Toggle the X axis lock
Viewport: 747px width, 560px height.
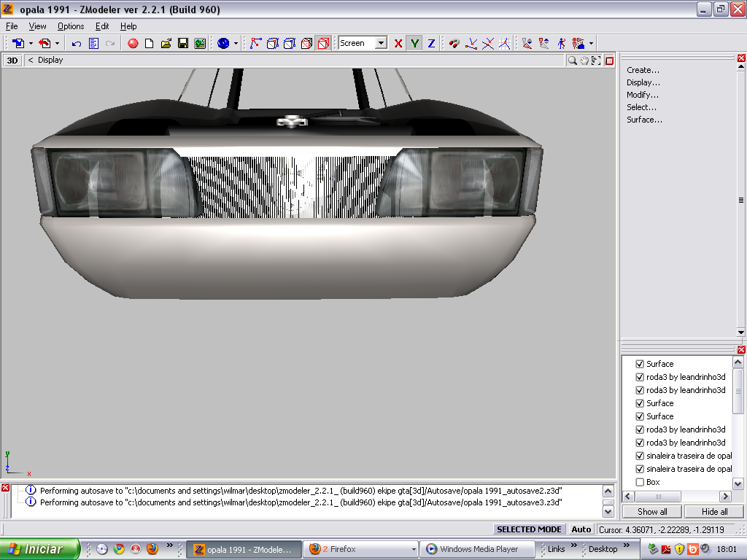(x=398, y=43)
